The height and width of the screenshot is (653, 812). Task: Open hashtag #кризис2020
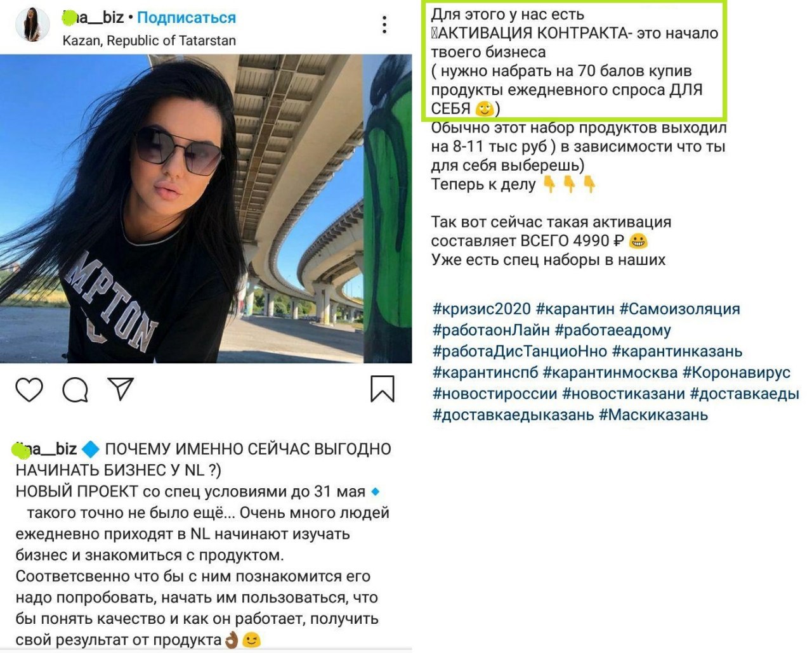click(481, 309)
